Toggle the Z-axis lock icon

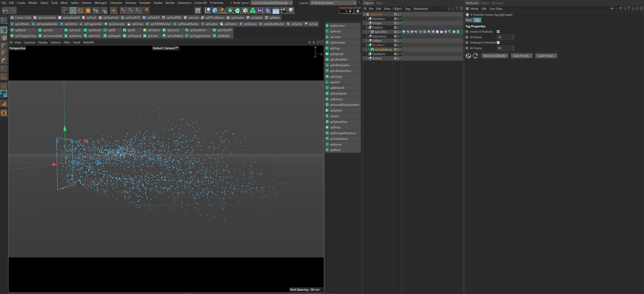(138, 11)
